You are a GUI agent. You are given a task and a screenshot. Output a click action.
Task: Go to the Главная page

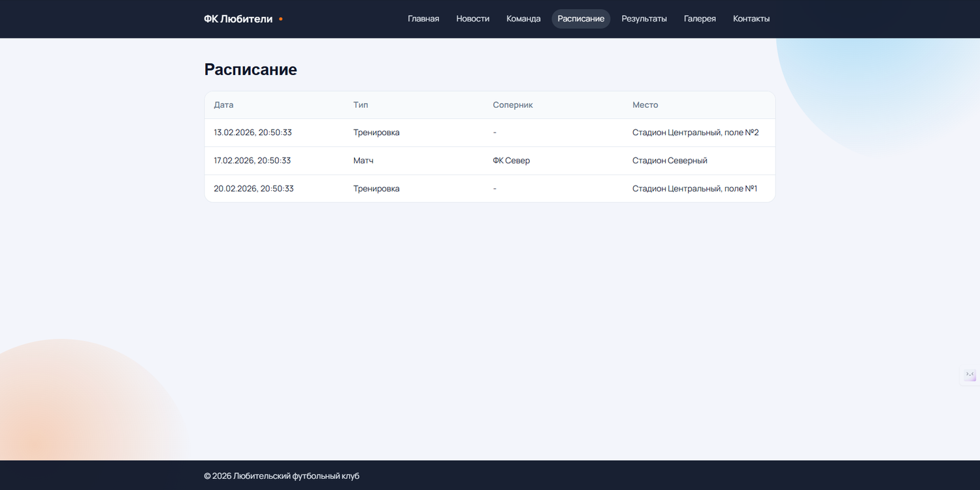[423, 19]
